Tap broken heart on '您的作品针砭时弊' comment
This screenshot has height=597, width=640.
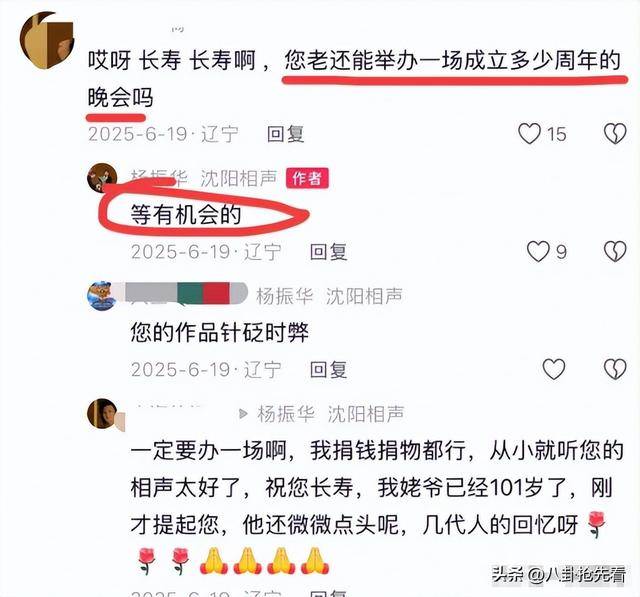615,369
